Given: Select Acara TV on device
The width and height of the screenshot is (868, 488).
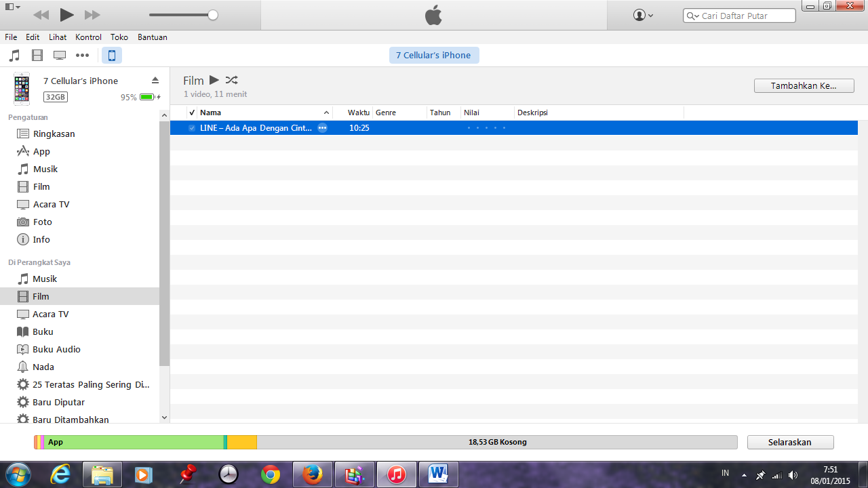Looking at the screenshot, I should coord(43,314).
